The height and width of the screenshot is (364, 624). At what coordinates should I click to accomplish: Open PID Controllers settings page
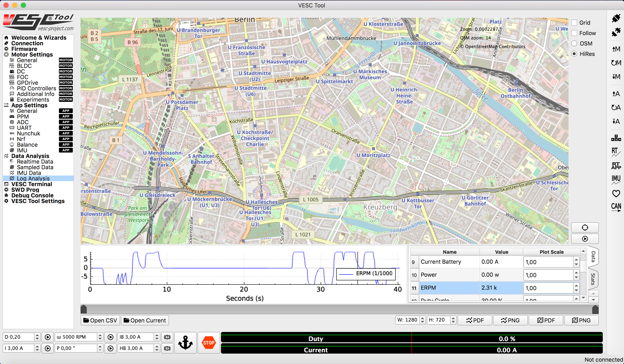coord(36,88)
